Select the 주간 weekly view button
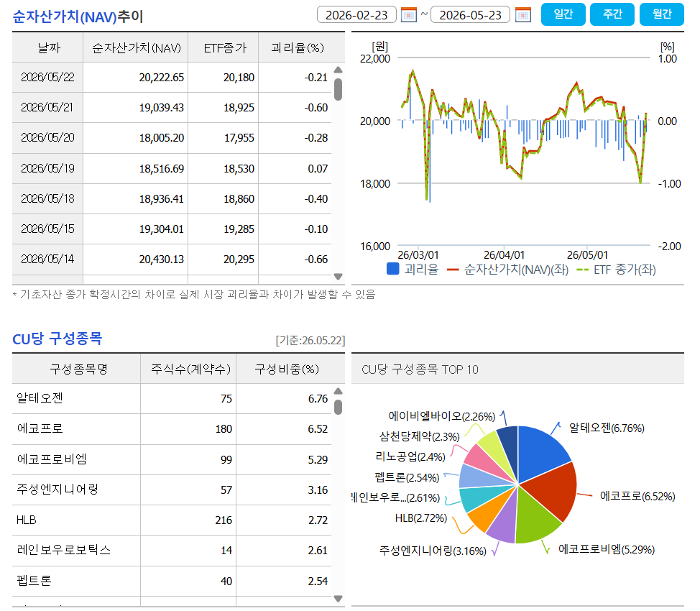The height and width of the screenshot is (611, 700). (612, 14)
